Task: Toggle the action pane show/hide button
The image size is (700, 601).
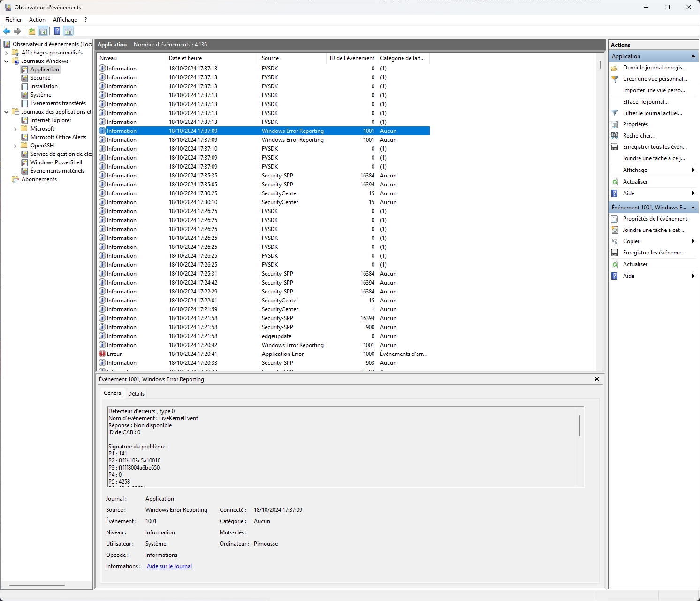Action: click(x=68, y=31)
